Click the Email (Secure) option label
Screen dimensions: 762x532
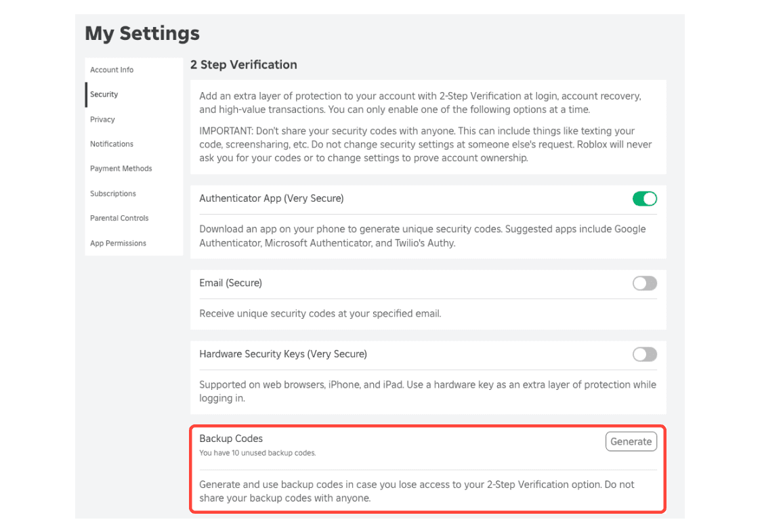tap(230, 283)
